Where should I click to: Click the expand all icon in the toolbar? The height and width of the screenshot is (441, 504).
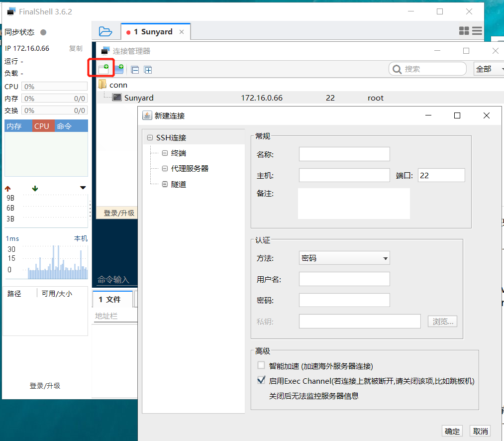(x=148, y=69)
